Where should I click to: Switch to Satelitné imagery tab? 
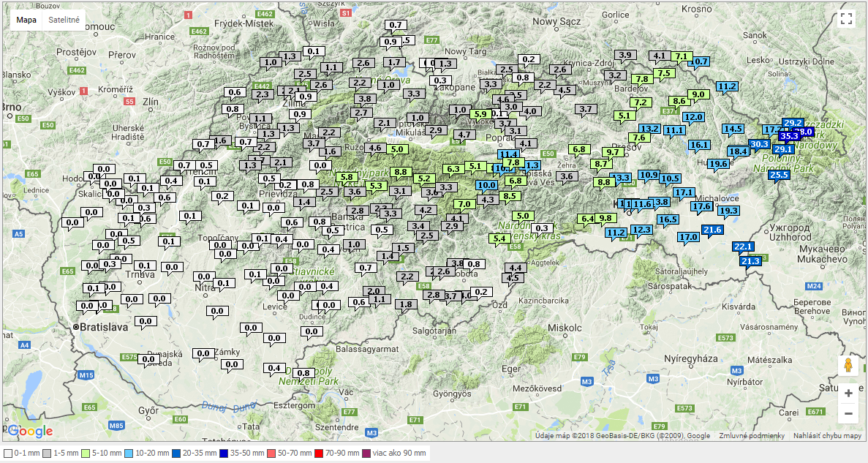64,20
